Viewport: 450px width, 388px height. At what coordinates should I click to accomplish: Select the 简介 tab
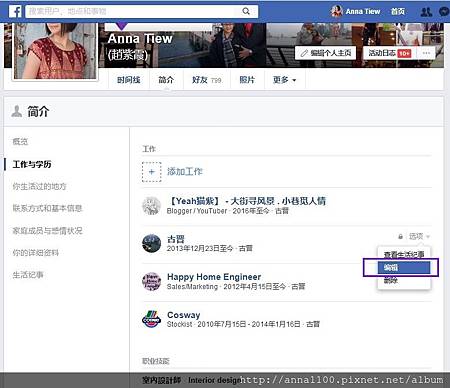click(166, 80)
